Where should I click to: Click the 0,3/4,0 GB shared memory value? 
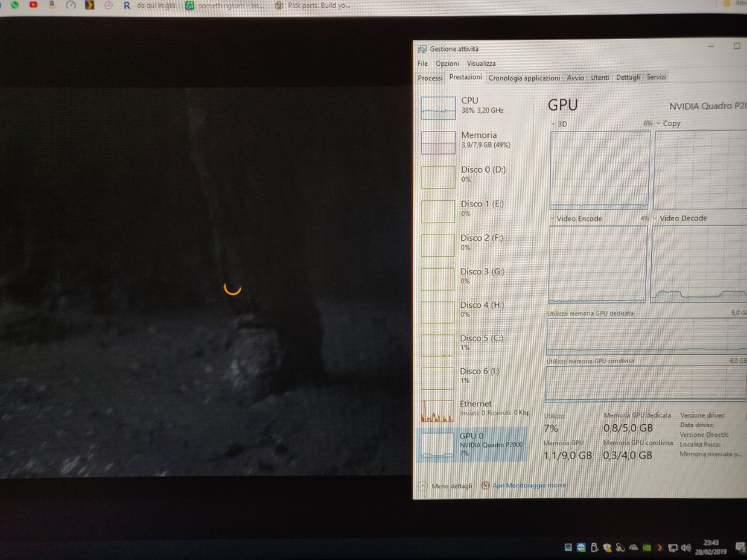[x=627, y=455]
